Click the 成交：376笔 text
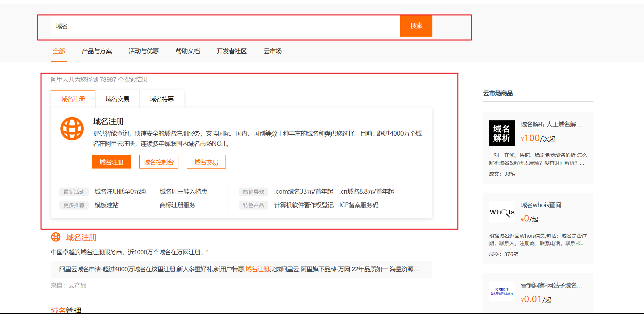Screen dimensions: 644x314 pos(504,254)
